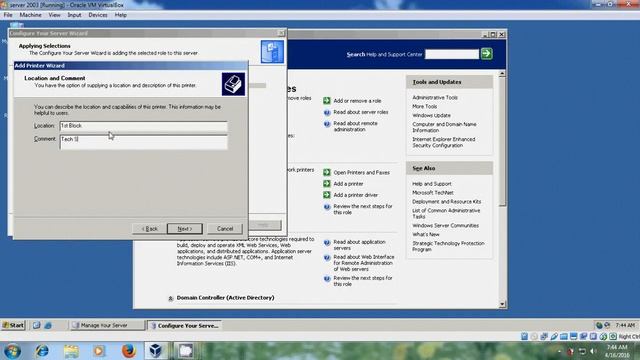This screenshot has width=640, height=360.
Task: Click Cancel in Add Printer Wizard
Action: (225, 229)
